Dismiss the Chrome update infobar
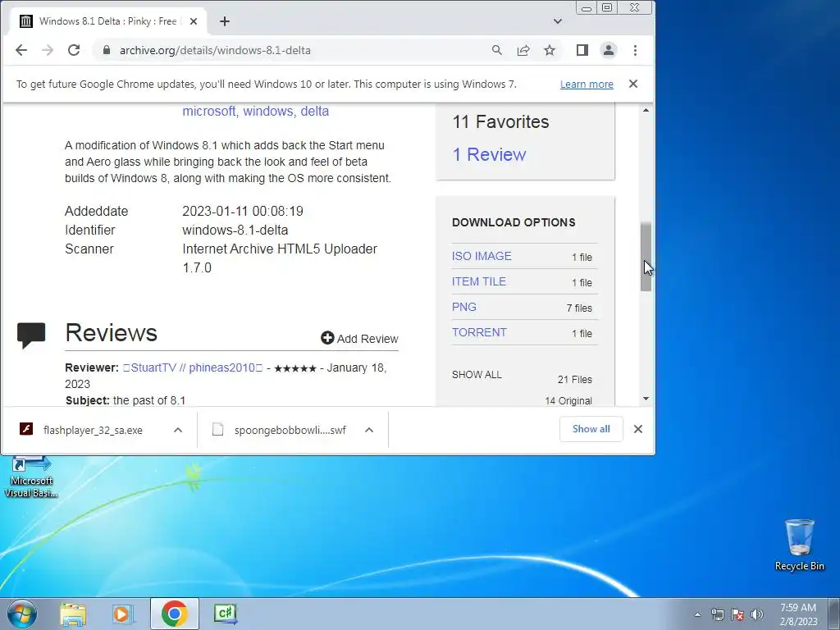The height and width of the screenshot is (630, 840). tap(633, 84)
